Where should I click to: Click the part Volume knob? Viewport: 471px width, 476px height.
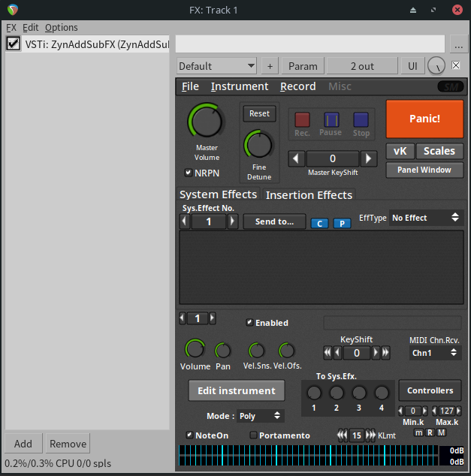[x=195, y=349]
